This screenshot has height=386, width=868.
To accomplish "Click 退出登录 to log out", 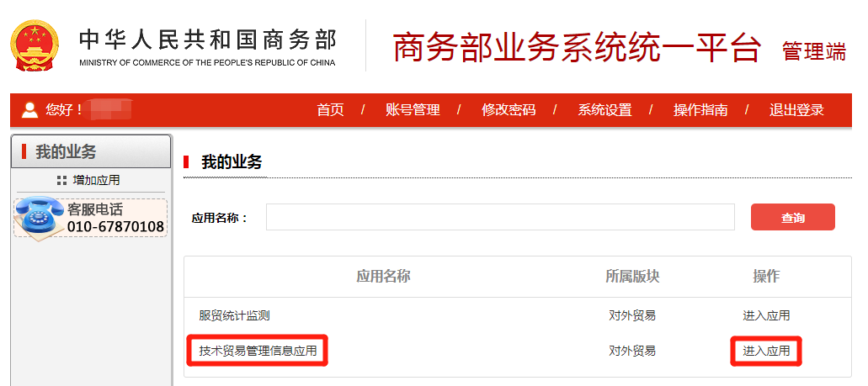I will [x=796, y=109].
